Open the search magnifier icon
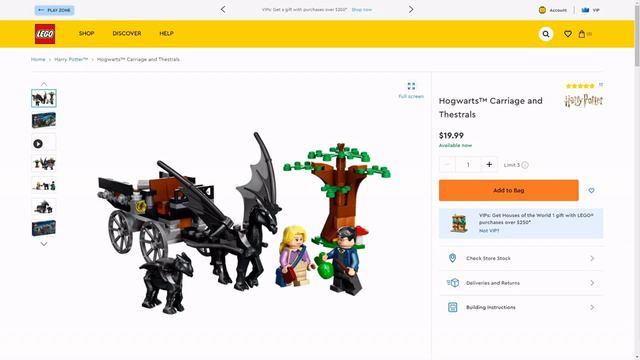 tap(546, 34)
